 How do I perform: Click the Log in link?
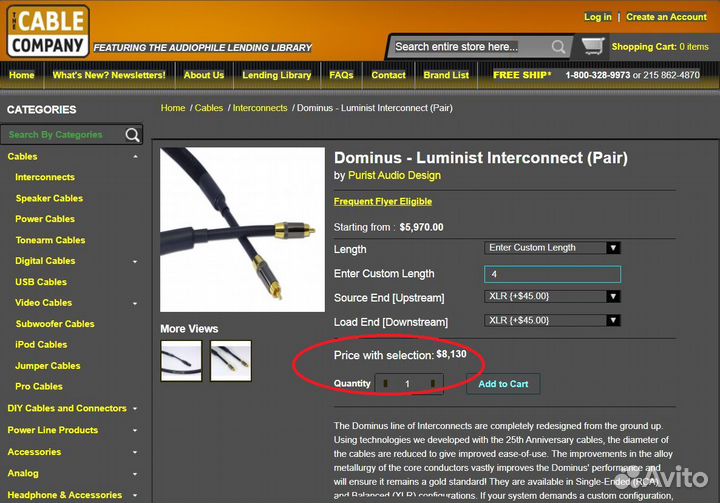pyautogui.click(x=597, y=17)
